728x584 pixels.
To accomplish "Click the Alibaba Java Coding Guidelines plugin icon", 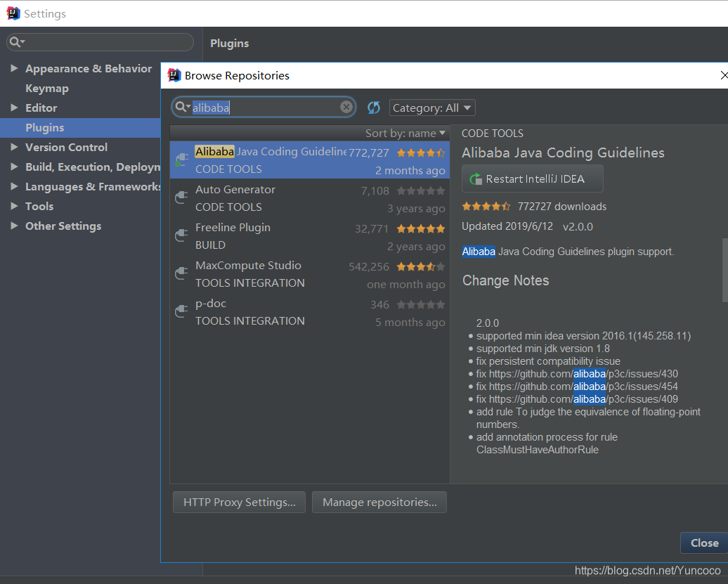I will tap(181, 160).
